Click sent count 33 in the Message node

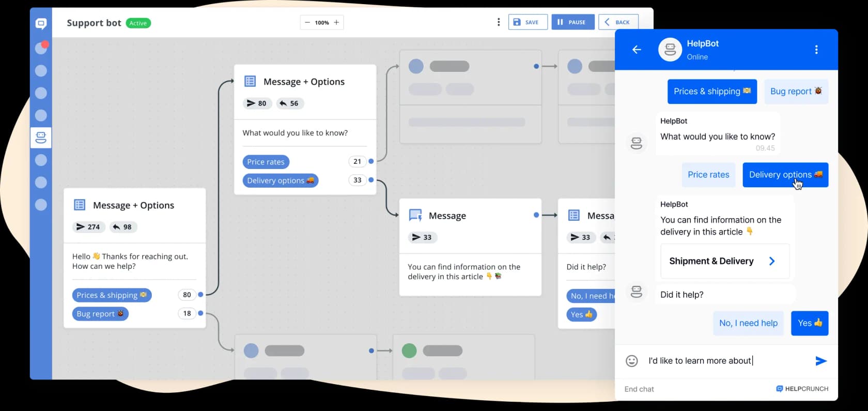pos(423,237)
